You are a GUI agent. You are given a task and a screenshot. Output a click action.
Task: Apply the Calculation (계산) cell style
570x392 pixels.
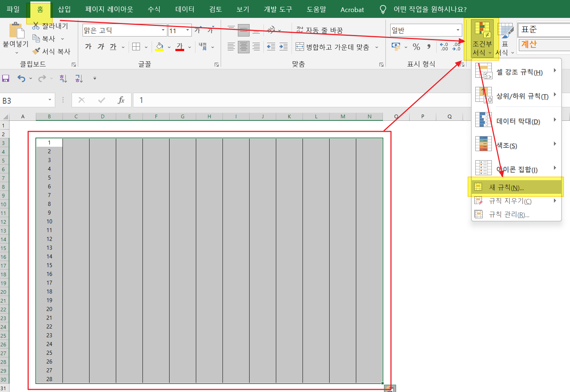click(544, 45)
